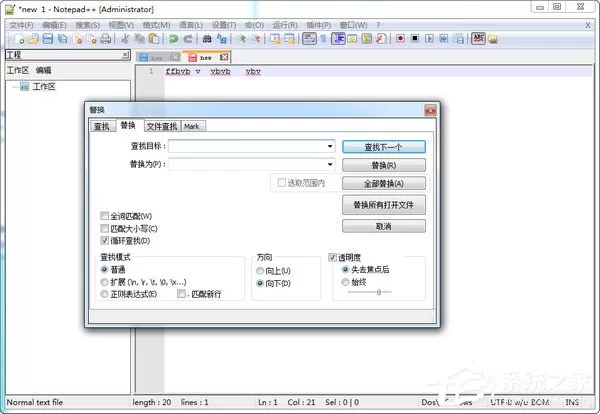The image size is (600, 414).
Task: Click the Undo arrow toolbar icon
Action: point(173,39)
